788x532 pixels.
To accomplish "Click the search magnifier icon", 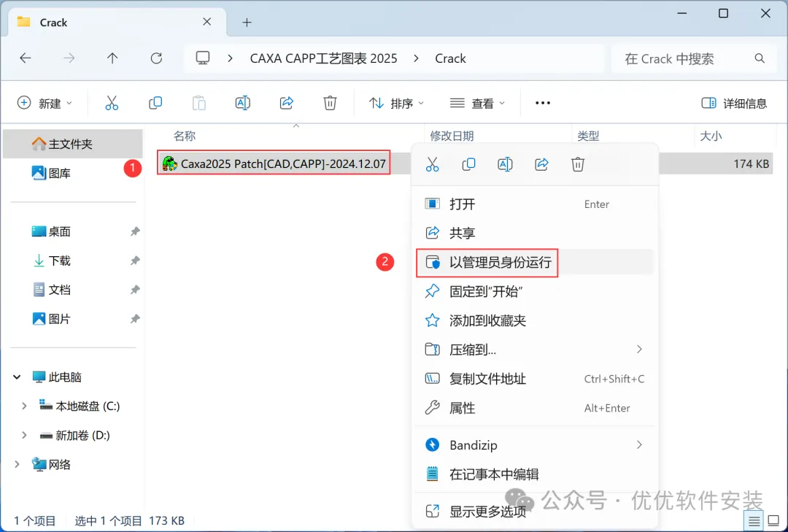I will (760, 58).
